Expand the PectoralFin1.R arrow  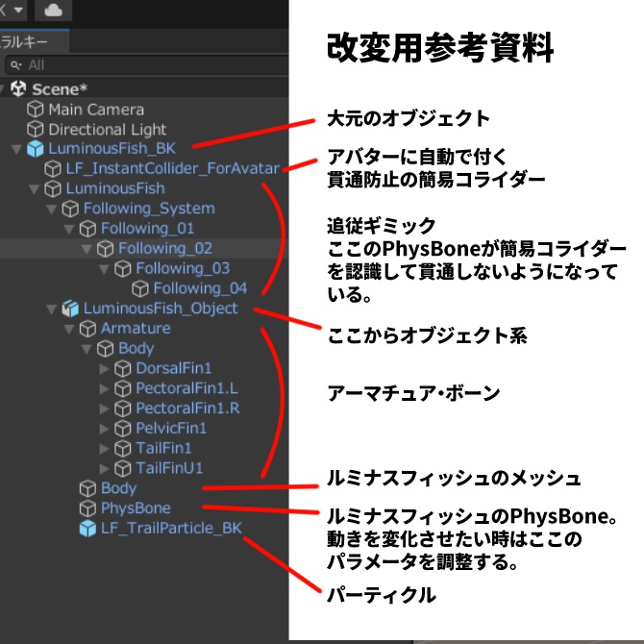pos(105,409)
